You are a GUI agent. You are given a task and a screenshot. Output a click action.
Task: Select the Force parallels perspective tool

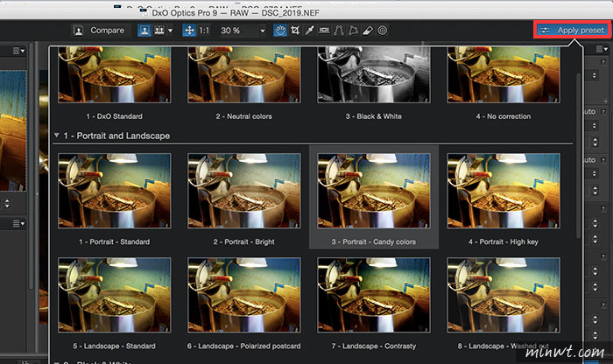coord(339,31)
